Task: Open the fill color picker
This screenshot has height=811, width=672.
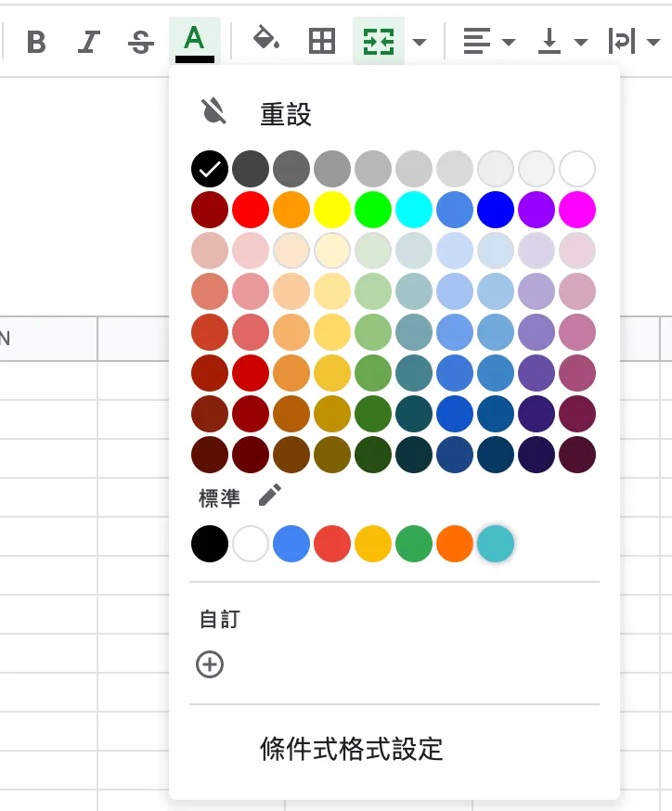Action: pos(266,42)
